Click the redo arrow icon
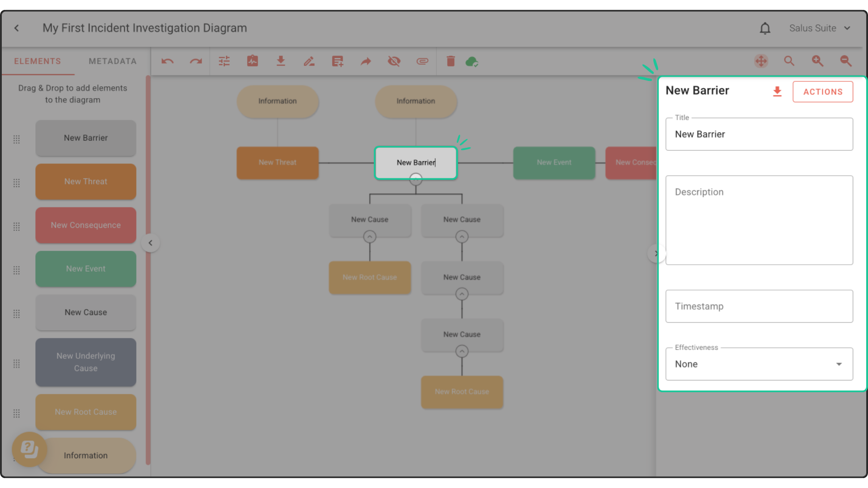The image size is (868, 488). coord(196,61)
